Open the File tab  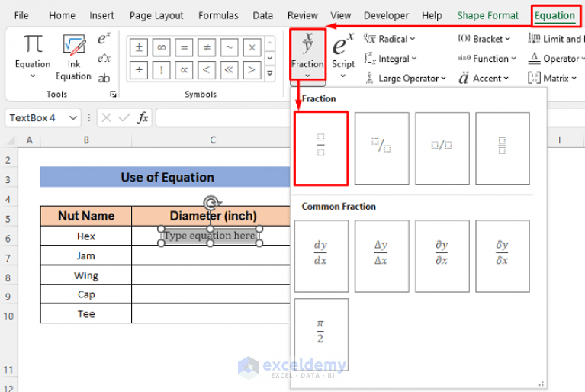pyautogui.click(x=21, y=15)
